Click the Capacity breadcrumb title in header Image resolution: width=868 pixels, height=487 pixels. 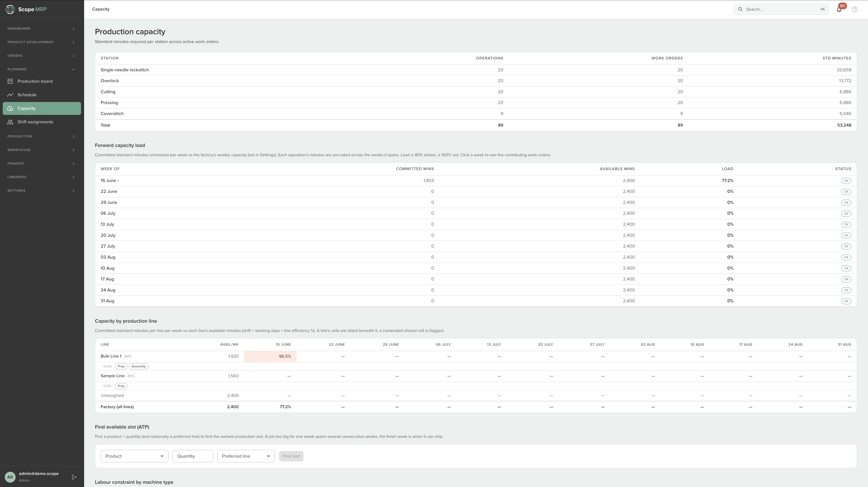[101, 9]
